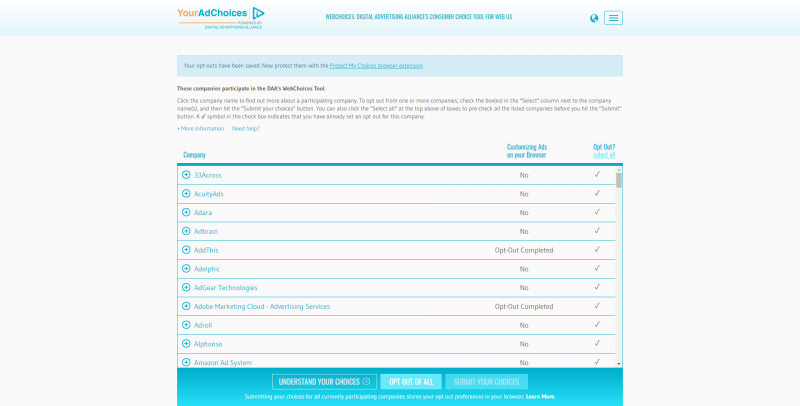Click the select all link
Viewport: 800px width, 406px height.
(x=604, y=155)
